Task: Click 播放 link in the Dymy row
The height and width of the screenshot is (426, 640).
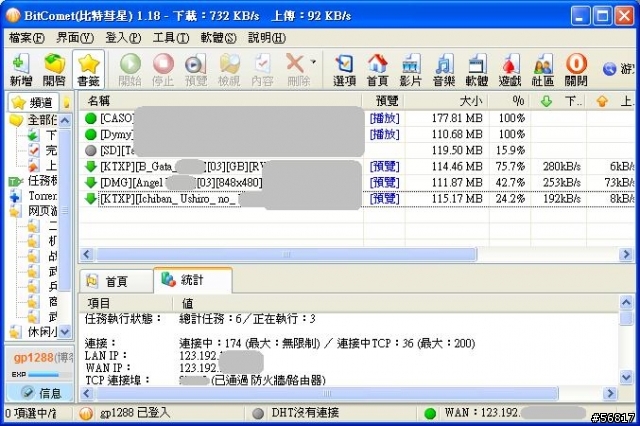Action: pyautogui.click(x=384, y=134)
